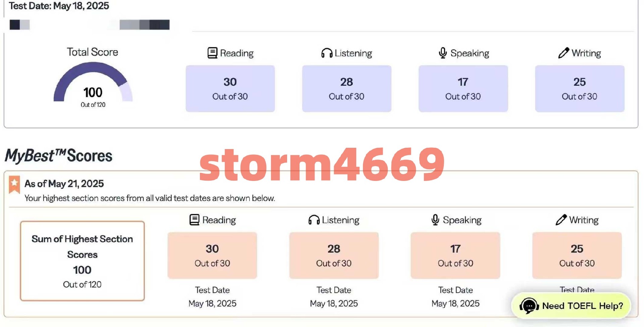Click the Sum of Highest Section Scores box
The width and height of the screenshot is (644, 327).
[82, 261]
